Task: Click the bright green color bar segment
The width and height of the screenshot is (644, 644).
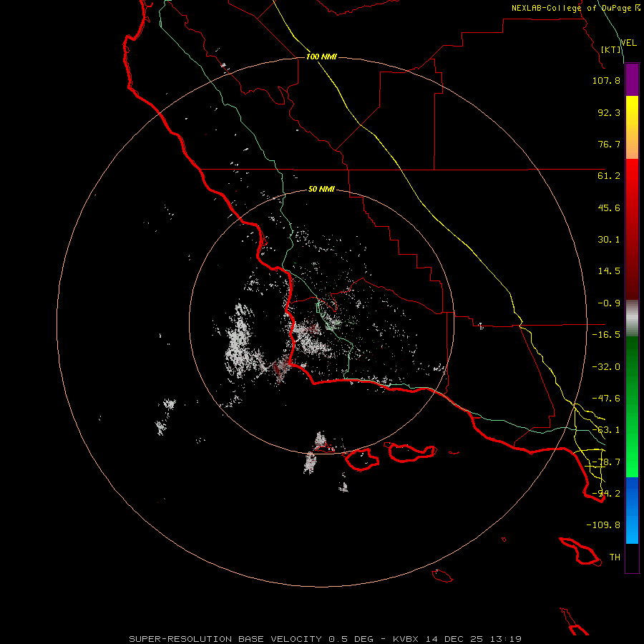Action: [632, 406]
